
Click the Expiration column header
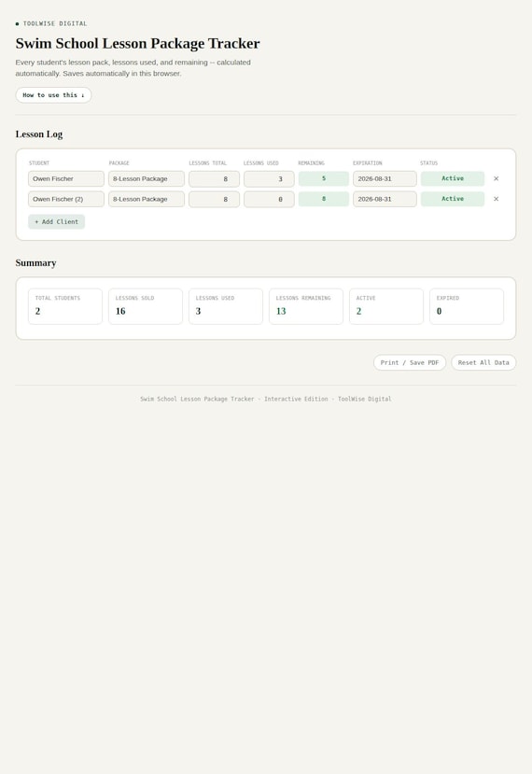[368, 162]
